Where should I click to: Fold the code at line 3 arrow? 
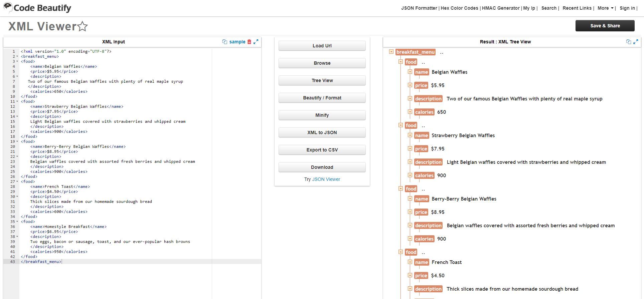17,61
